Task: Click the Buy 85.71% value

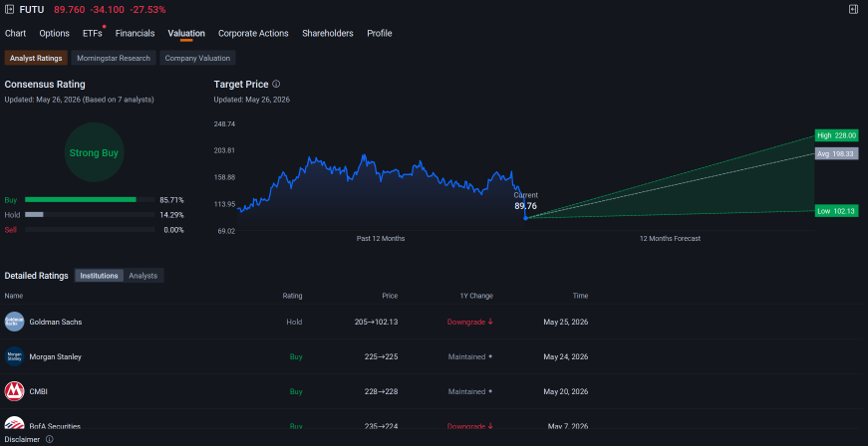Action: [x=171, y=199]
